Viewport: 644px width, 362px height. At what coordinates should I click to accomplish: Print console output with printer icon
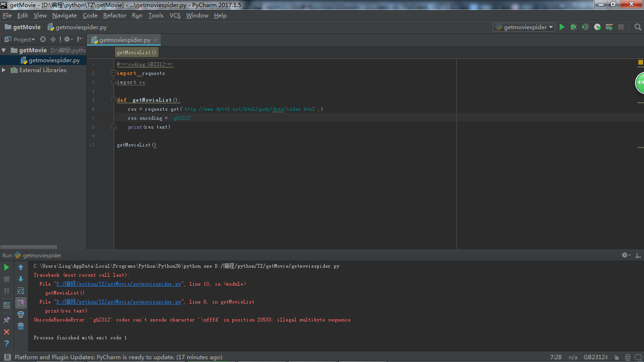pos(21,314)
